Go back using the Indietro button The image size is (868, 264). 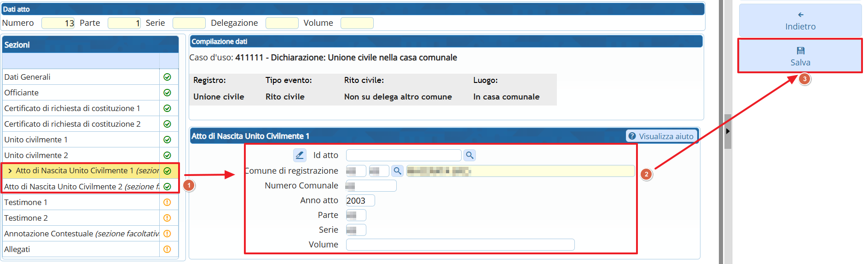800,21
